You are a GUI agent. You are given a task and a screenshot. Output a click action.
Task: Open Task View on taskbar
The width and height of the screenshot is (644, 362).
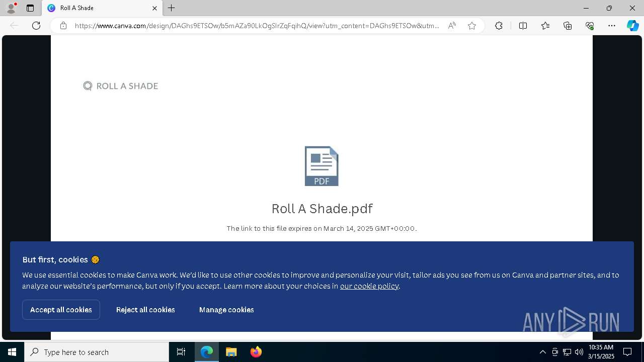pos(181,352)
